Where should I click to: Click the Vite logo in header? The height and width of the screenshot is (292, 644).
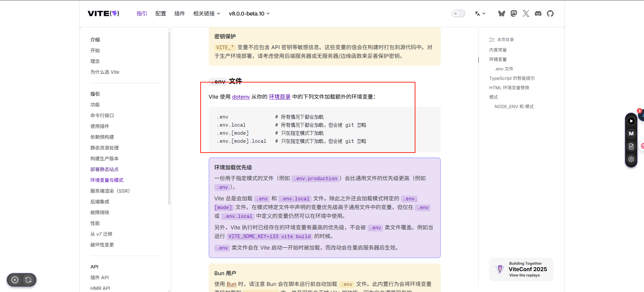pyautogui.click(x=103, y=13)
